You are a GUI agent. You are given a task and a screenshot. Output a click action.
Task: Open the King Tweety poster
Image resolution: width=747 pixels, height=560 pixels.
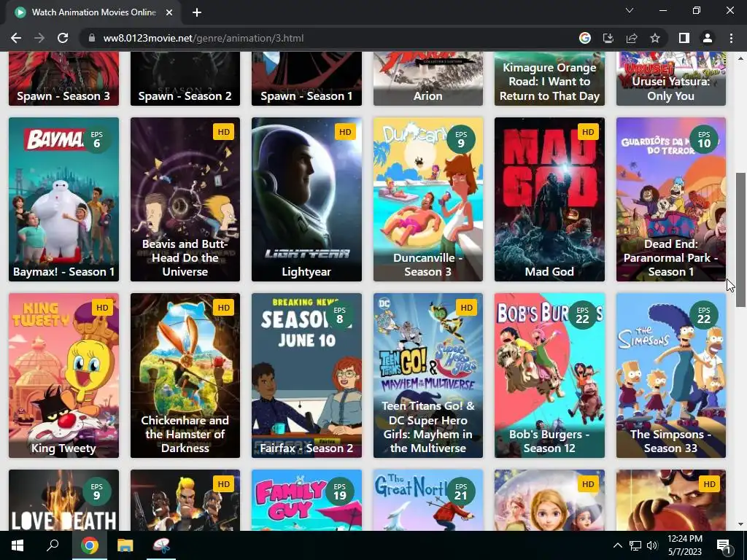[x=63, y=376]
